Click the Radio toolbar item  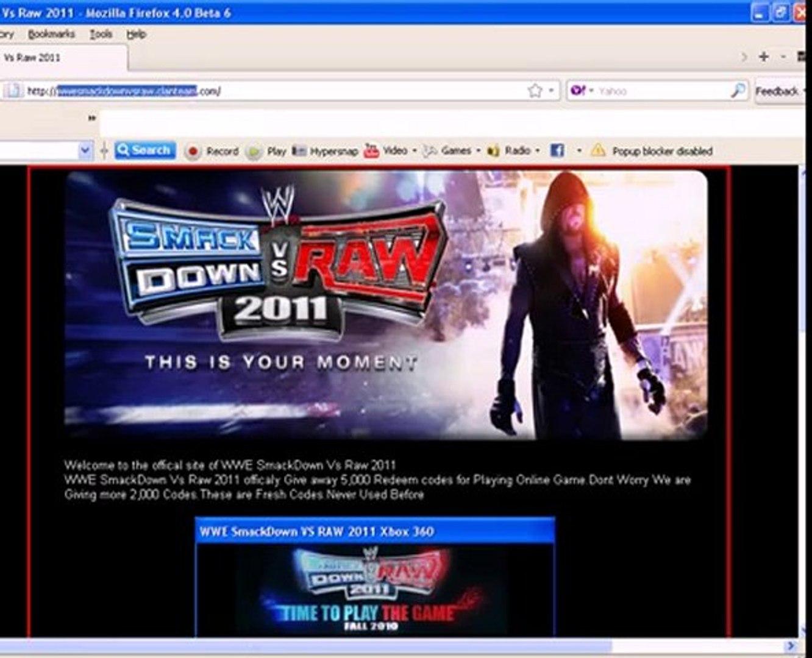point(510,150)
